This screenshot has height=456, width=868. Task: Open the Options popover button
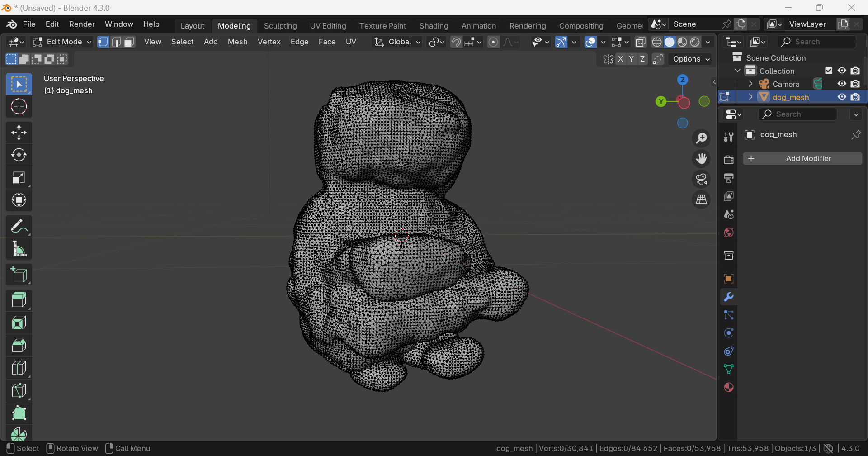tap(691, 59)
